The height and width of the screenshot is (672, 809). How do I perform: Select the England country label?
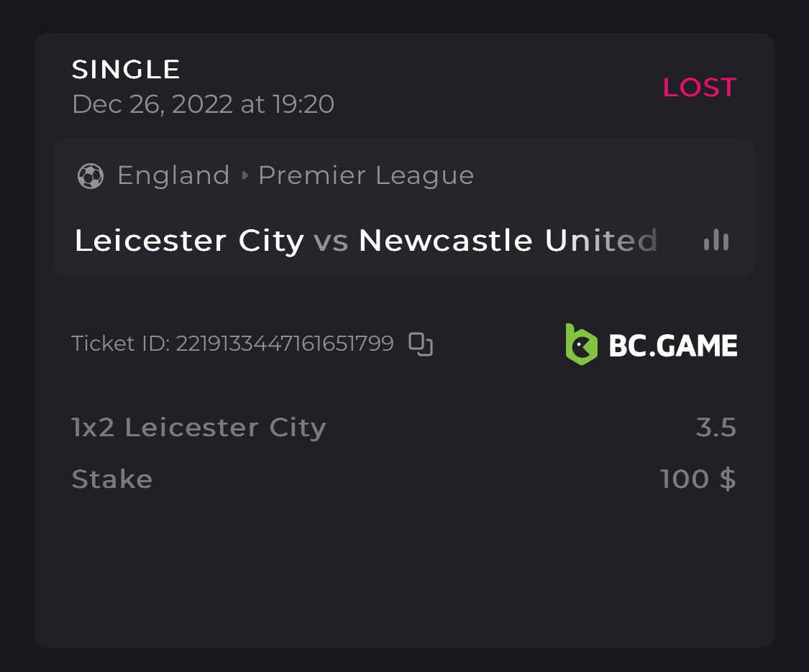173,175
